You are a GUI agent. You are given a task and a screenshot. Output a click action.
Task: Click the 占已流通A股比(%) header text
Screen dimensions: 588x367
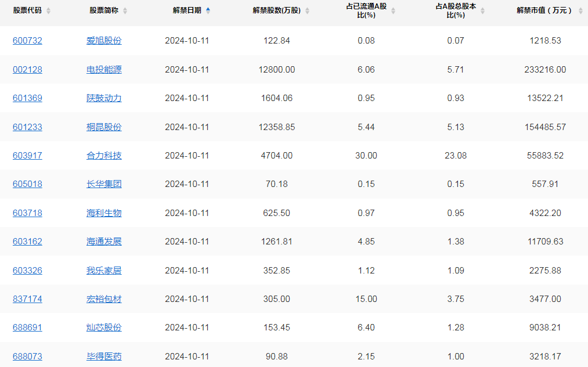pyautogui.click(x=366, y=10)
